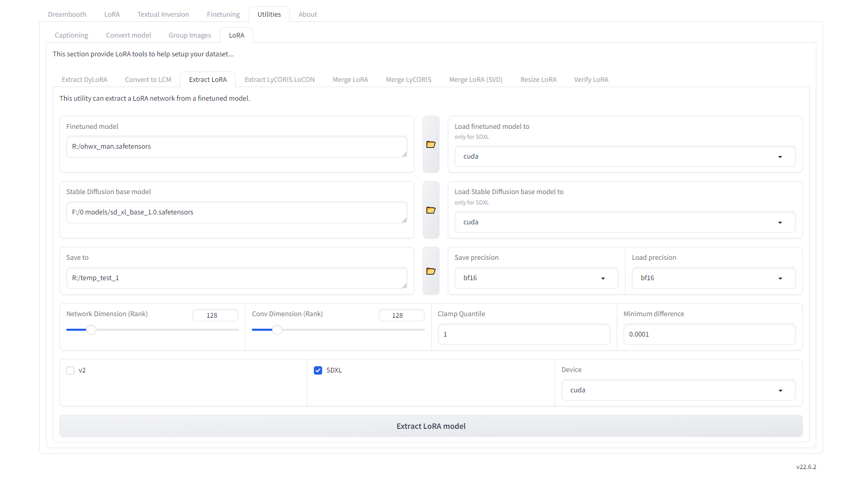Select the LoRA utilities sub-tab

coord(237,35)
